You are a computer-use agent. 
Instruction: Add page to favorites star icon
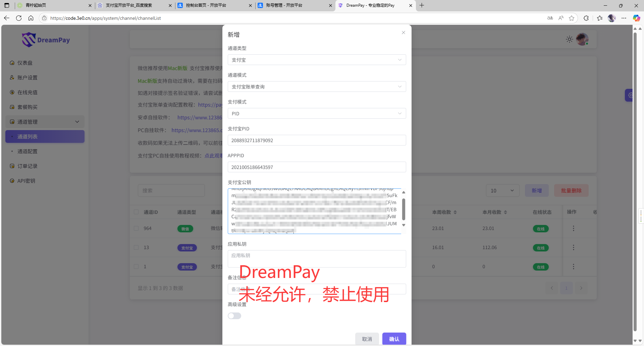(x=572, y=18)
